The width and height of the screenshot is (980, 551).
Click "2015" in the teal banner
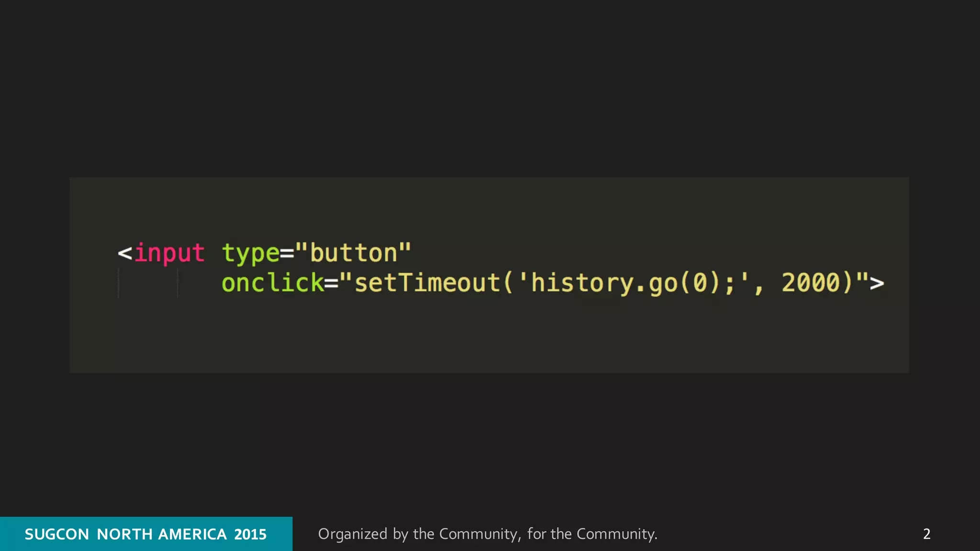click(x=250, y=534)
